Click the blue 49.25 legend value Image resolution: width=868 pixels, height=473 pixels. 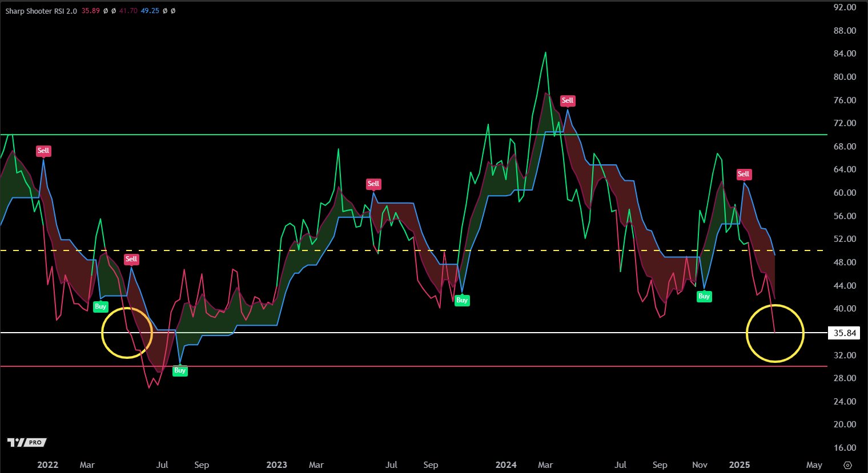pyautogui.click(x=150, y=11)
